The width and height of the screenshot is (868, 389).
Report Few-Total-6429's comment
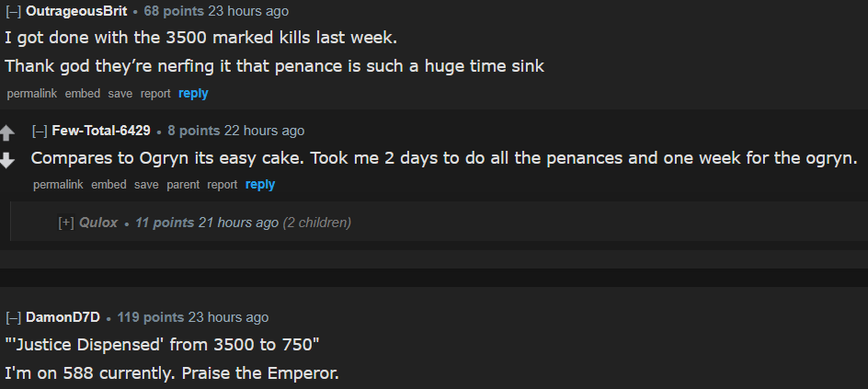(223, 185)
